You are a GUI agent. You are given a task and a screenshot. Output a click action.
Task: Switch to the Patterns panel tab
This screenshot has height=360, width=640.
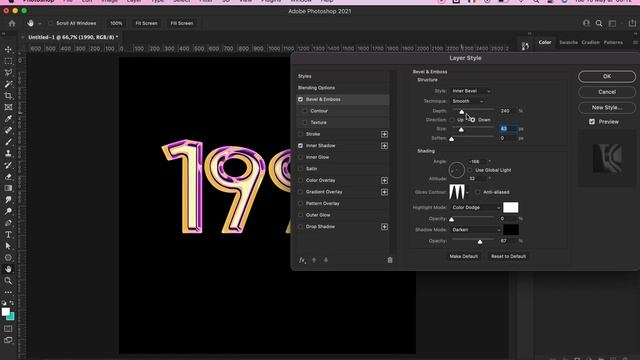click(x=613, y=42)
